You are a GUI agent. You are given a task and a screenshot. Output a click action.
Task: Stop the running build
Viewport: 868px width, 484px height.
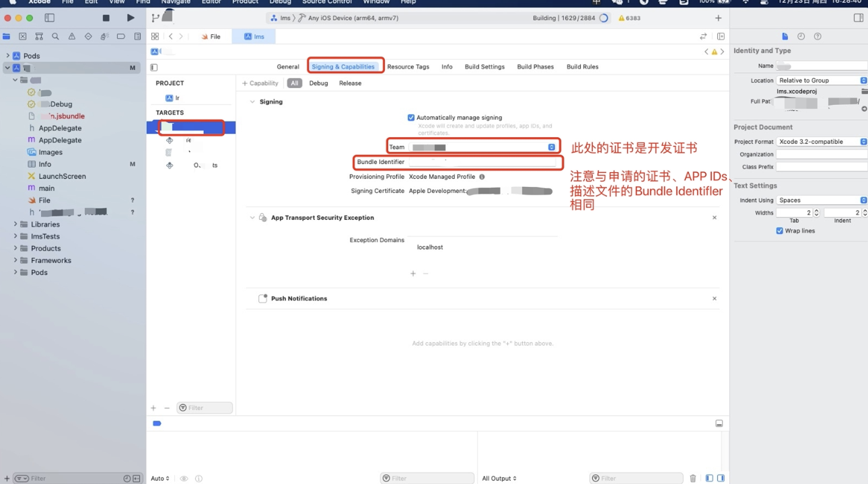106,18
